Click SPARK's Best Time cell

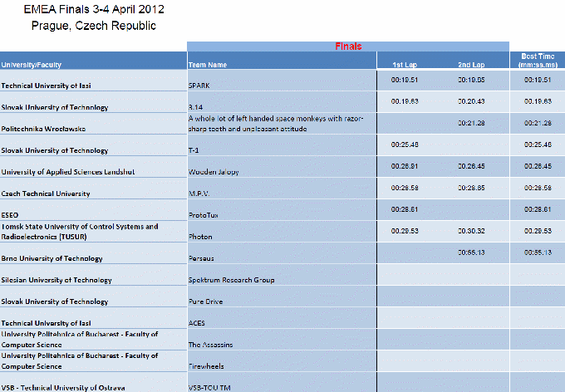(x=538, y=80)
